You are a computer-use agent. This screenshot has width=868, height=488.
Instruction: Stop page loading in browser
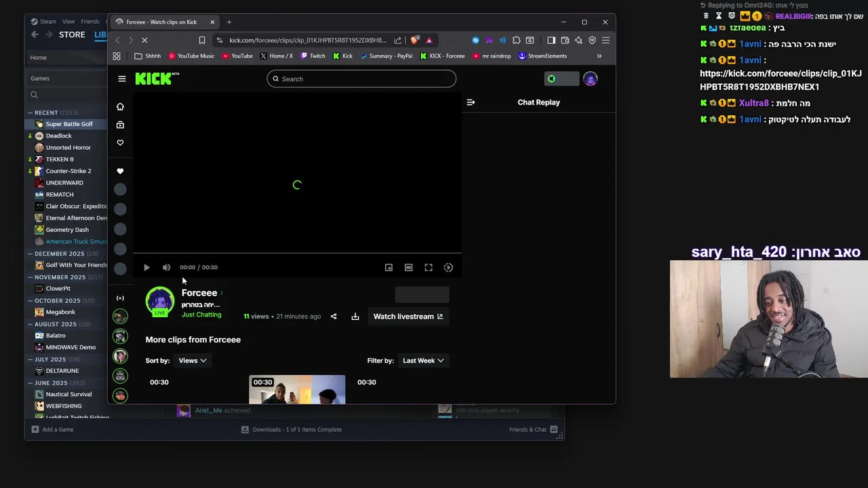(144, 40)
